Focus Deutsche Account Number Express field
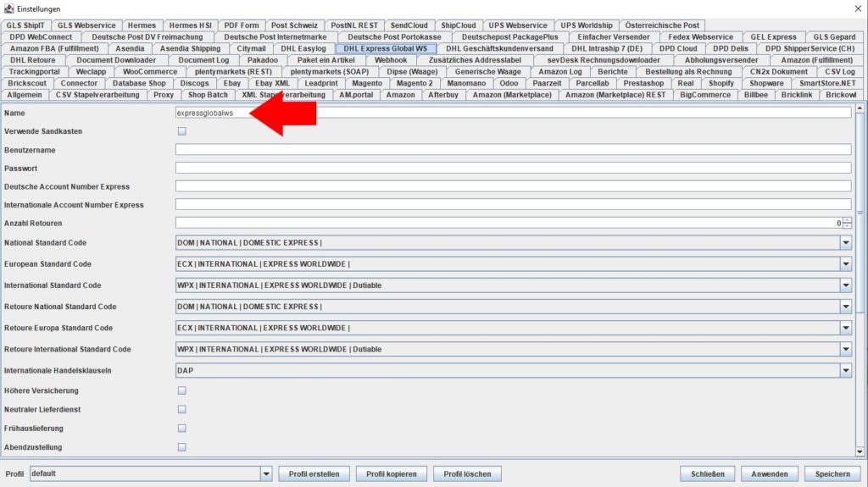This screenshot has width=868, height=487. (x=513, y=186)
